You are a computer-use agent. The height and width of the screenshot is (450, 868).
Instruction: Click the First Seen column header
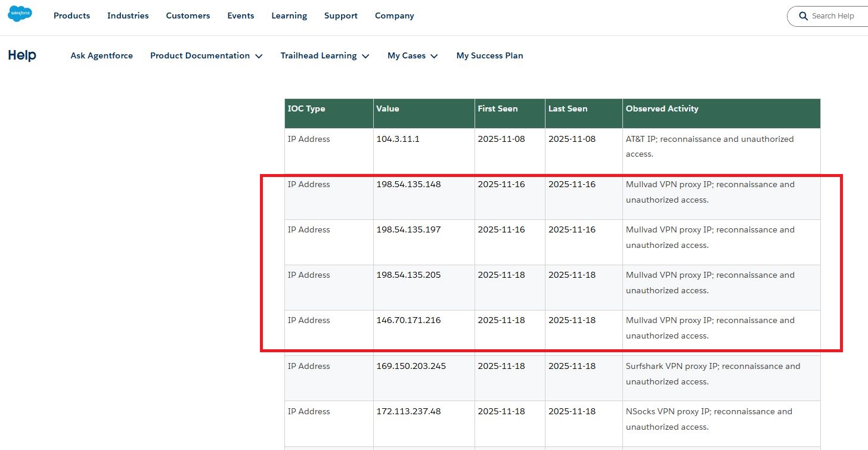tap(497, 108)
